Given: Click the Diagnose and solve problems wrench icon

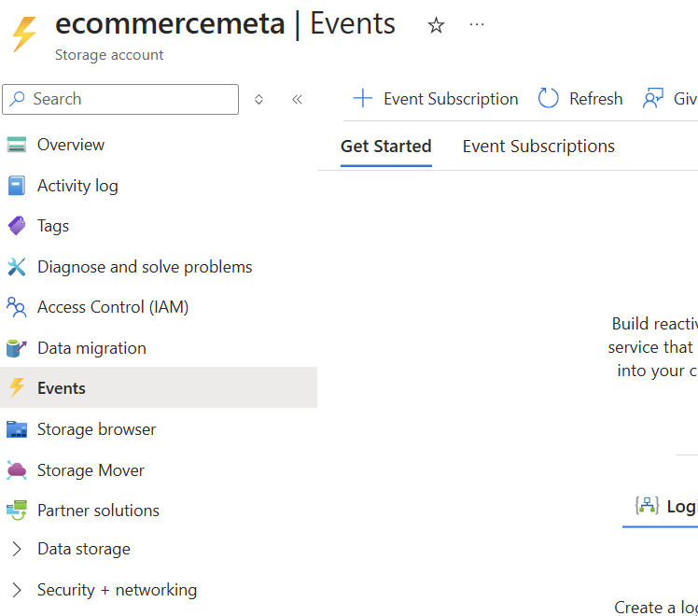Looking at the screenshot, I should [x=17, y=267].
